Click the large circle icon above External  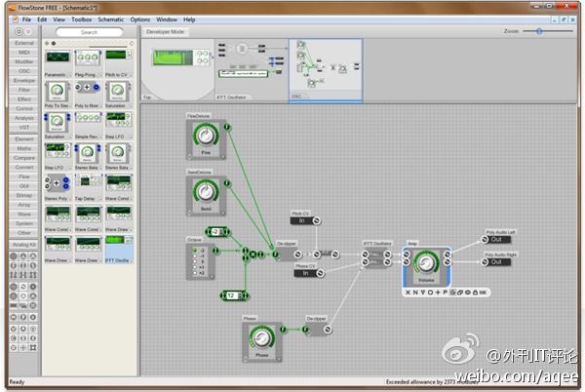click(19, 32)
